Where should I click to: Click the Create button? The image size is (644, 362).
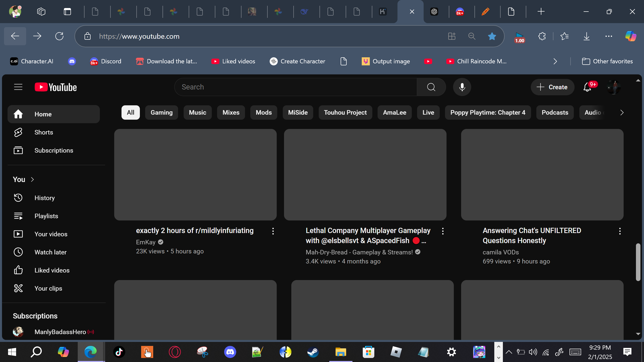click(x=552, y=87)
